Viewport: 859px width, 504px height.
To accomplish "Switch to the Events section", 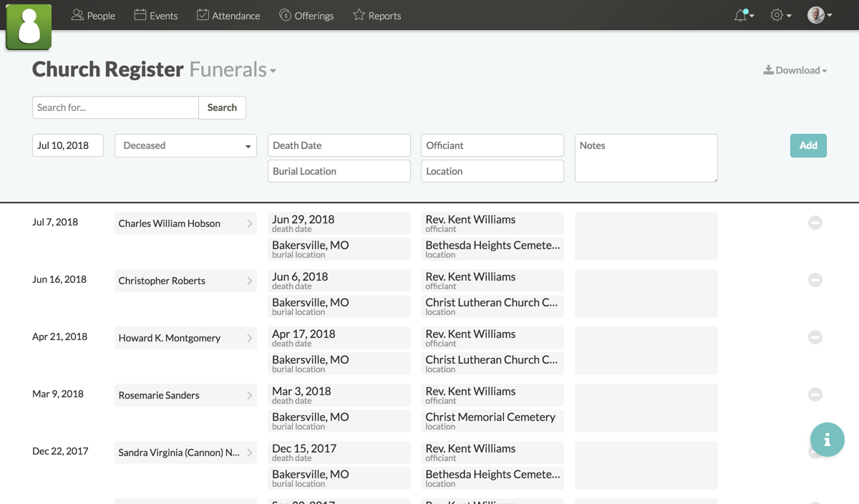I will tap(155, 14).
